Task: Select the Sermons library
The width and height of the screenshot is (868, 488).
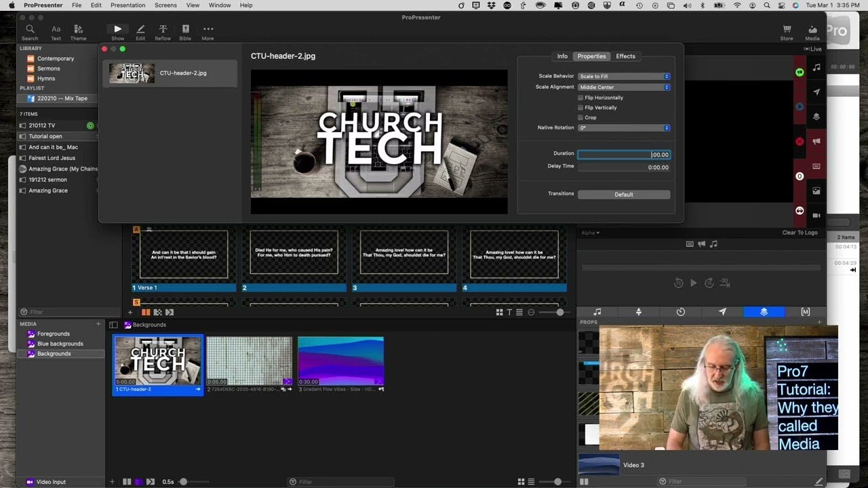Action: coord(48,68)
